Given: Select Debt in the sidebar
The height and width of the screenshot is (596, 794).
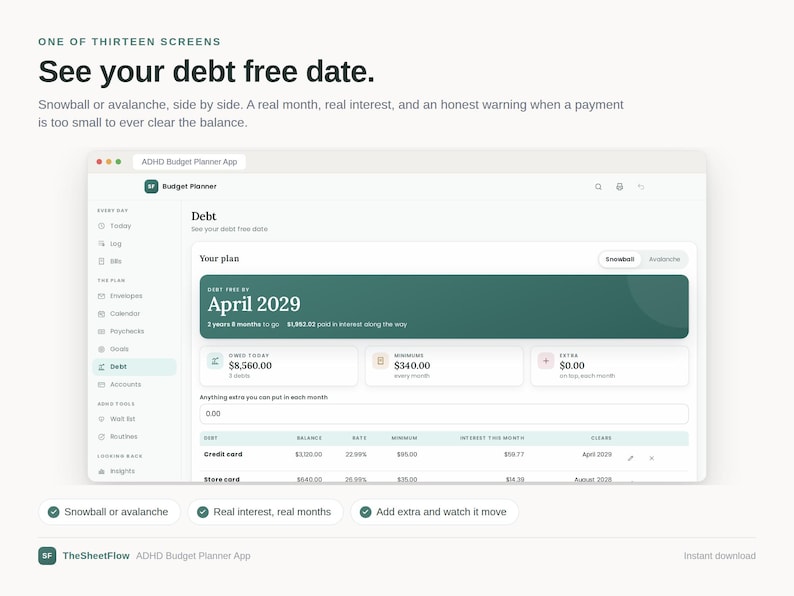Looking at the screenshot, I should click(134, 367).
